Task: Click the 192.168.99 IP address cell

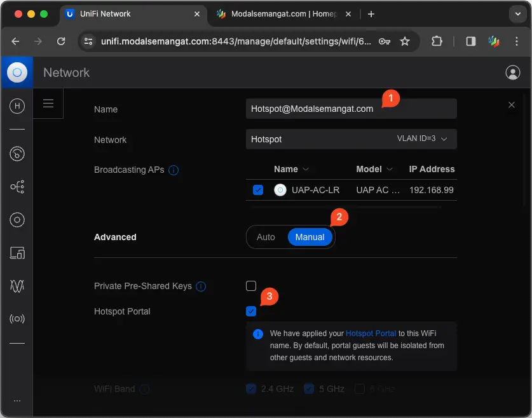Action: point(431,190)
